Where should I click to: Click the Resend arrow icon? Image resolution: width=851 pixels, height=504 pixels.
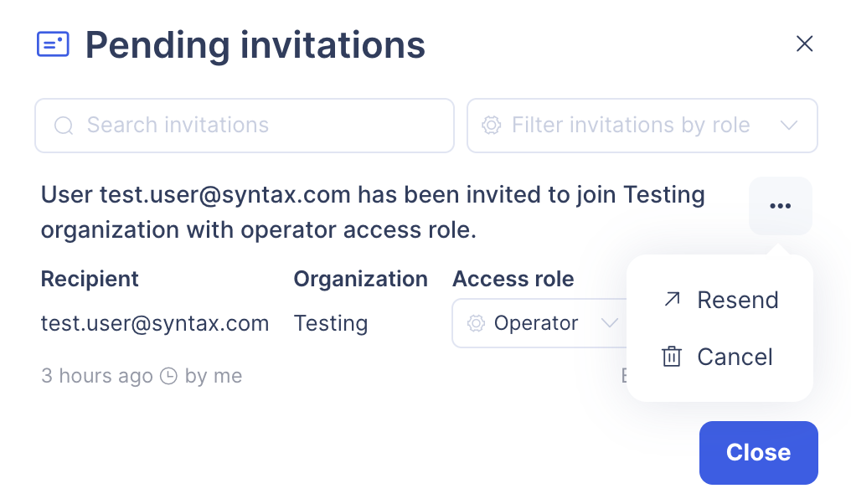coord(672,299)
